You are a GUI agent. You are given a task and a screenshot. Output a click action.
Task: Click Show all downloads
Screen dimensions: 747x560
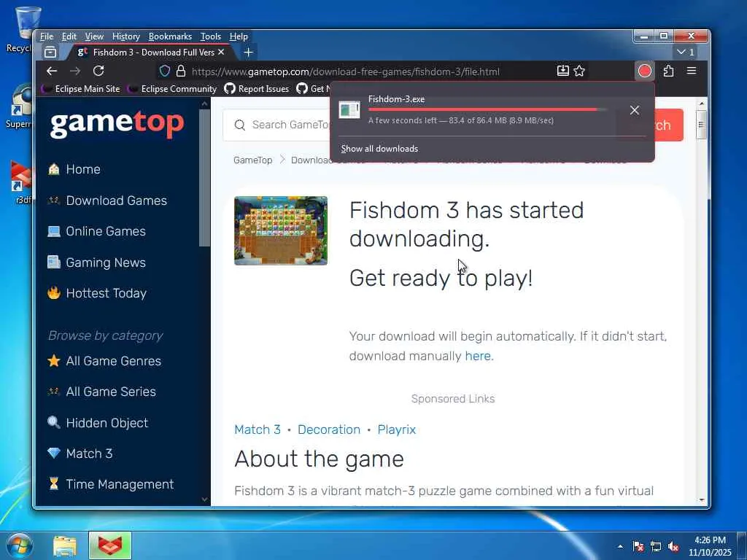(x=379, y=149)
